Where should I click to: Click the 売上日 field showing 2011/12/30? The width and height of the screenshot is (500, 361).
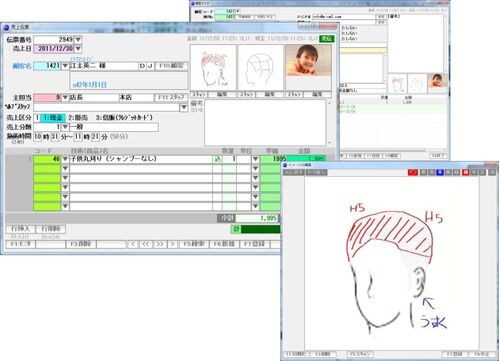click(x=54, y=49)
